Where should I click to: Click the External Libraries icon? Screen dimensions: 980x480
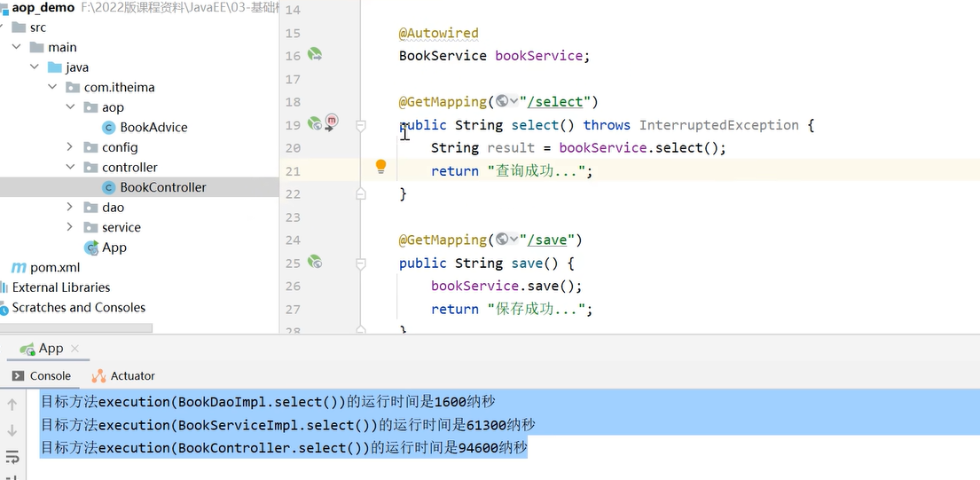click(5, 287)
